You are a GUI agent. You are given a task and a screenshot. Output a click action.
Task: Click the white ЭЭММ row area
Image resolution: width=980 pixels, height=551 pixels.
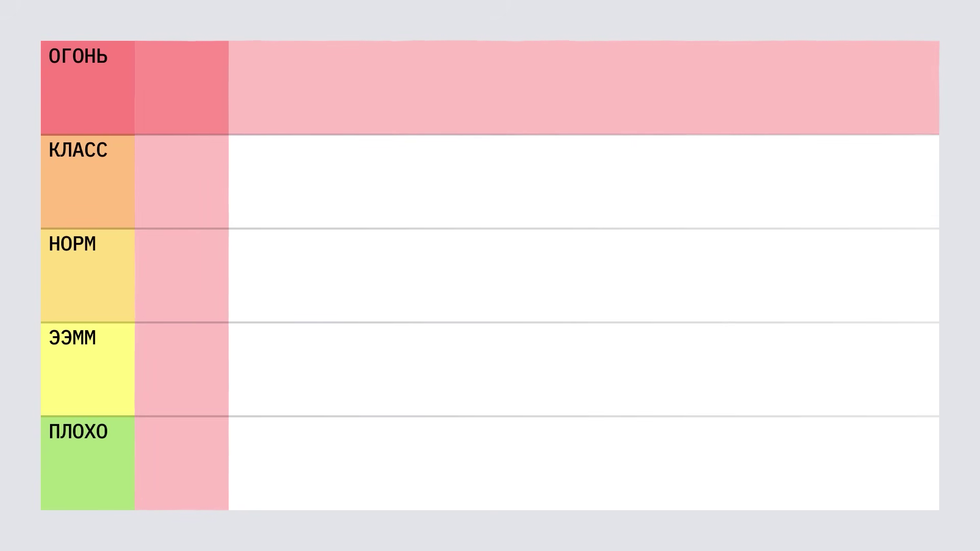[x=583, y=369]
